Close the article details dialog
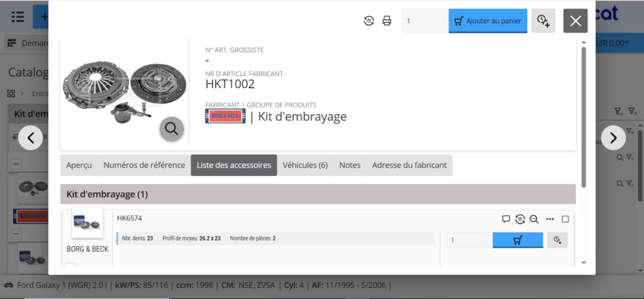 tap(575, 21)
